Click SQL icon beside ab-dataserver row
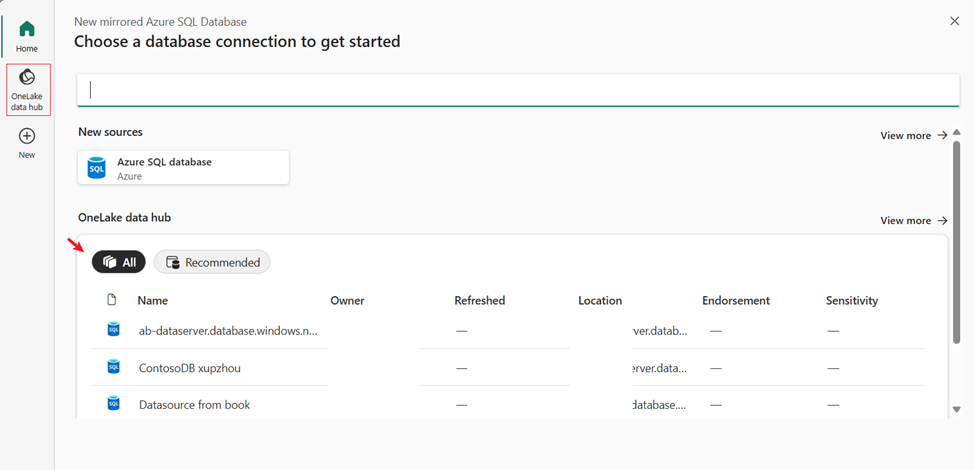 (113, 329)
